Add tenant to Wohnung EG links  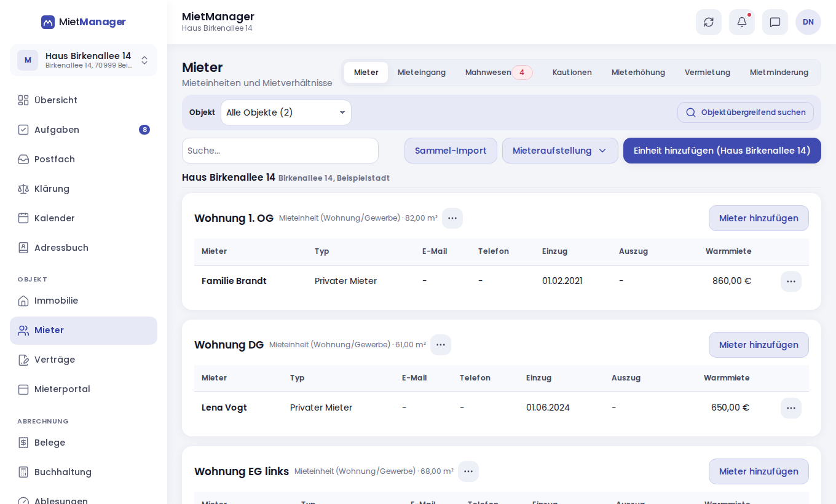[x=759, y=471]
